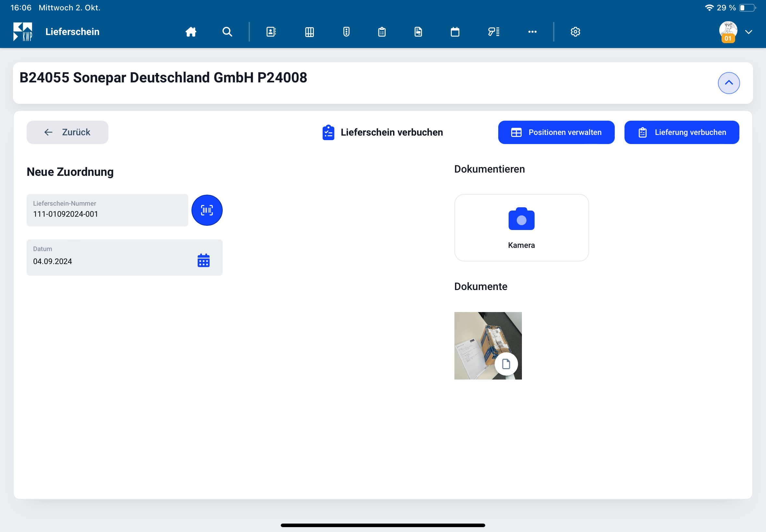The width and height of the screenshot is (766, 532).
Task: Open the column grid icon in navbar
Action: coord(309,32)
